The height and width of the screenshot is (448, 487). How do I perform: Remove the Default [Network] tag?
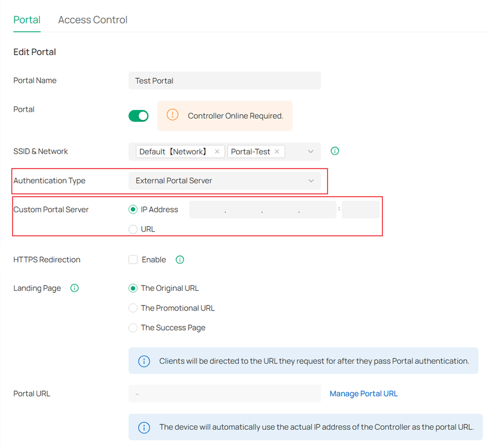click(x=217, y=152)
